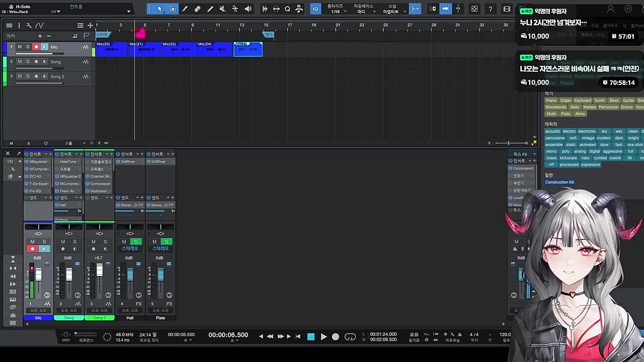644x362 pixels.
Task: Detach the mixer console window
Action: pos(19,153)
